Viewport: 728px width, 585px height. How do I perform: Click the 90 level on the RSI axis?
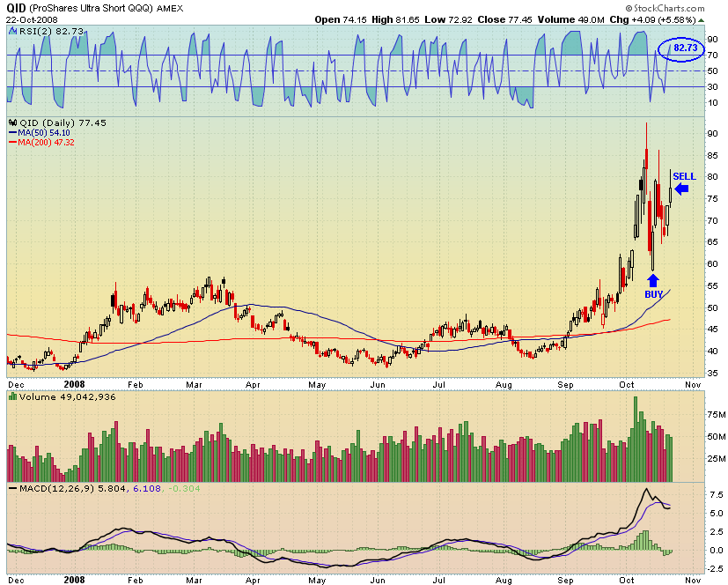[x=712, y=40]
